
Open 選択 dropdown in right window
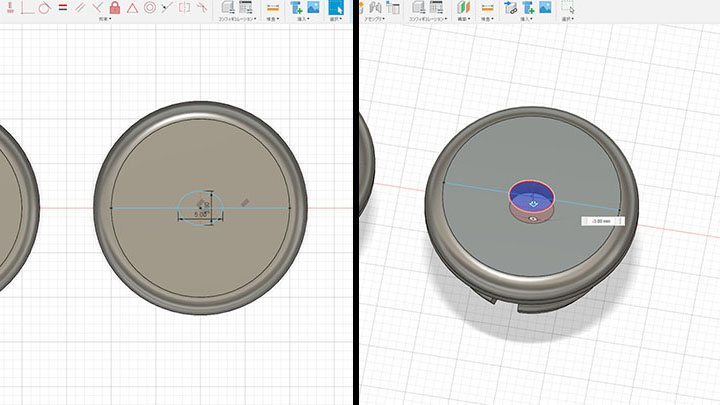point(568,19)
